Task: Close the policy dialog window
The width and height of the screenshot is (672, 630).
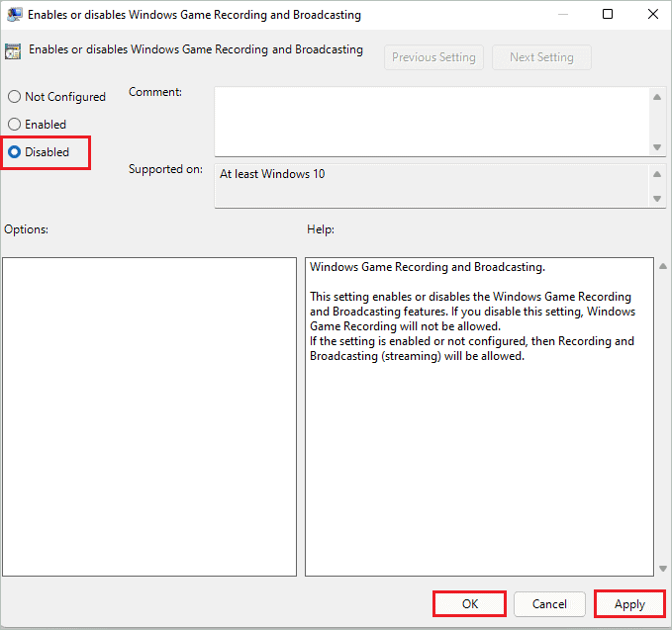Action: point(653,14)
